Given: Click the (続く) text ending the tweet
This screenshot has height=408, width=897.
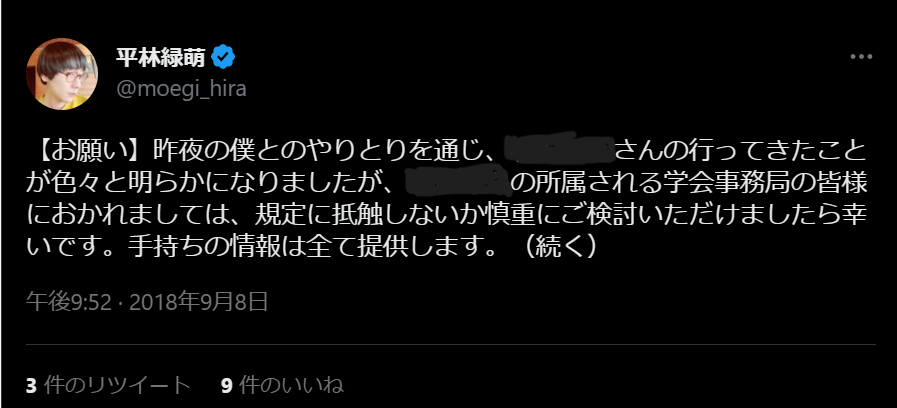Looking at the screenshot, I should pos(561,247).
